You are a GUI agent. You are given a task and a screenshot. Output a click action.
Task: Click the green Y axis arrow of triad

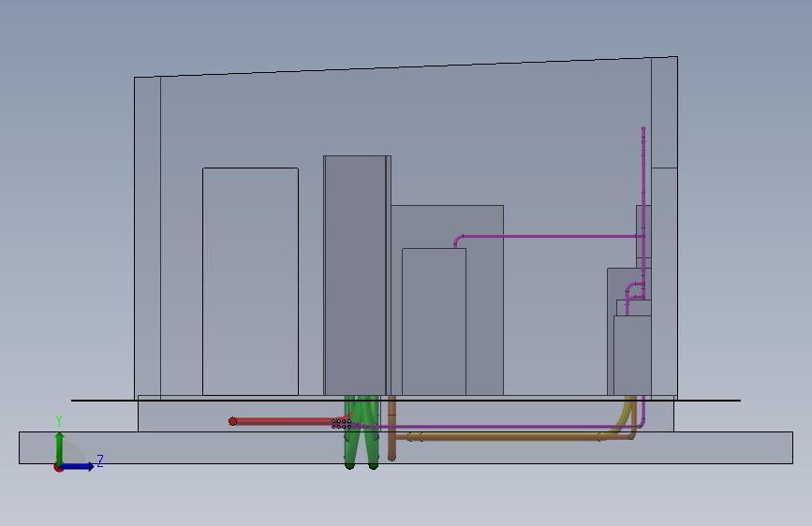(60, 449)
